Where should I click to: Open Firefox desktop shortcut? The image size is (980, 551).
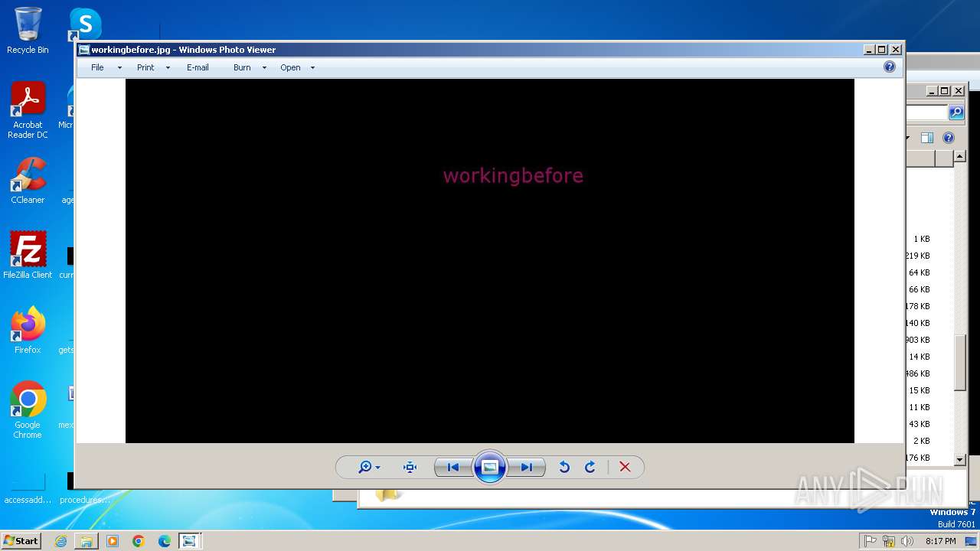click(28, 330)
